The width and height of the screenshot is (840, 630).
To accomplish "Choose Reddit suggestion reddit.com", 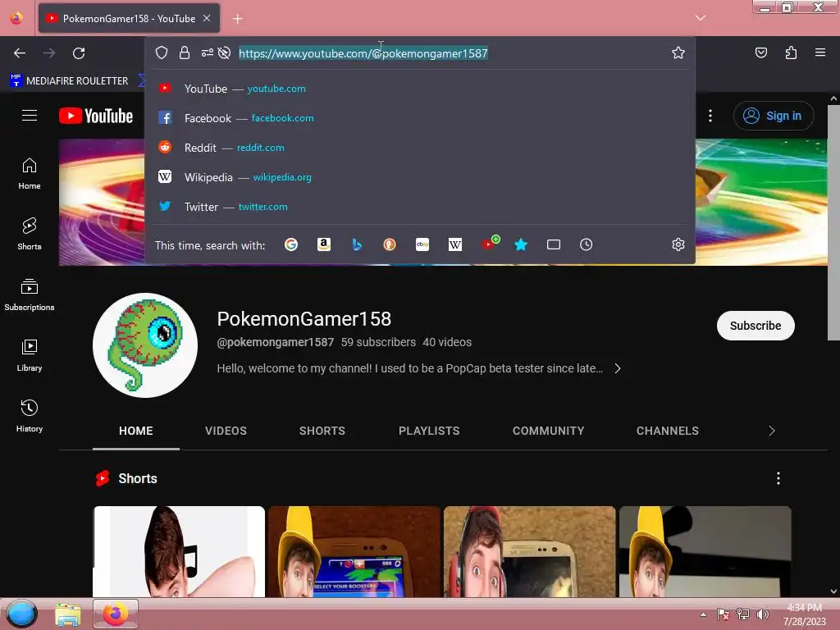I will (x=419, y=148).
